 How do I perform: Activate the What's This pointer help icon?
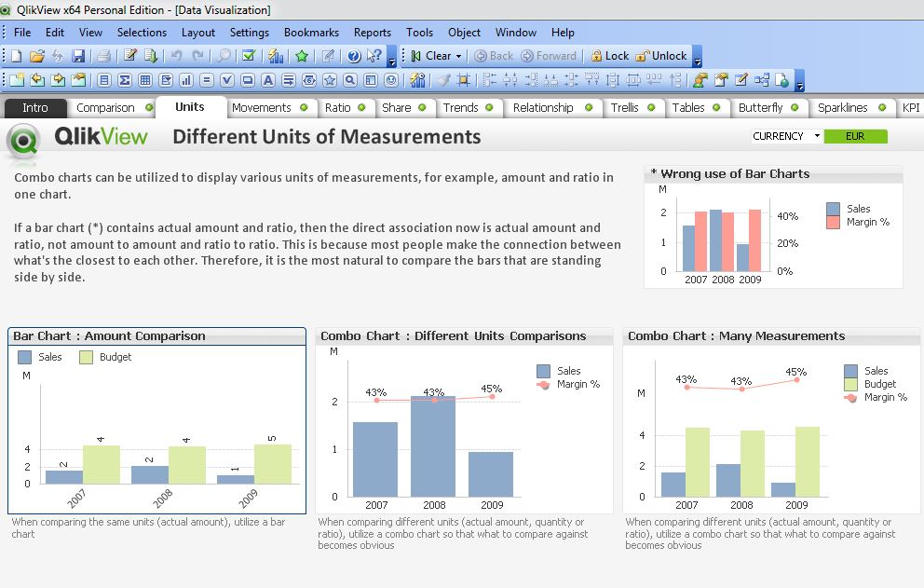[x=374, y=56]
